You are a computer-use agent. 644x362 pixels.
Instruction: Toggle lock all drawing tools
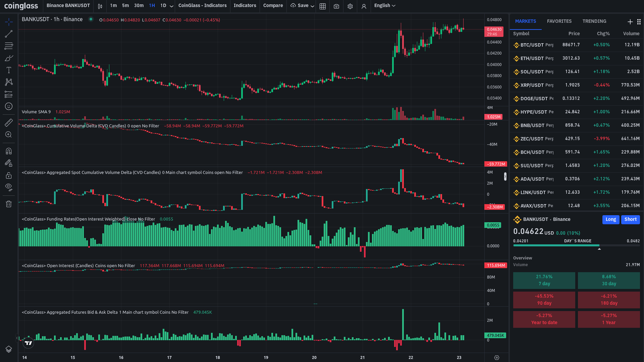point(9,175)
